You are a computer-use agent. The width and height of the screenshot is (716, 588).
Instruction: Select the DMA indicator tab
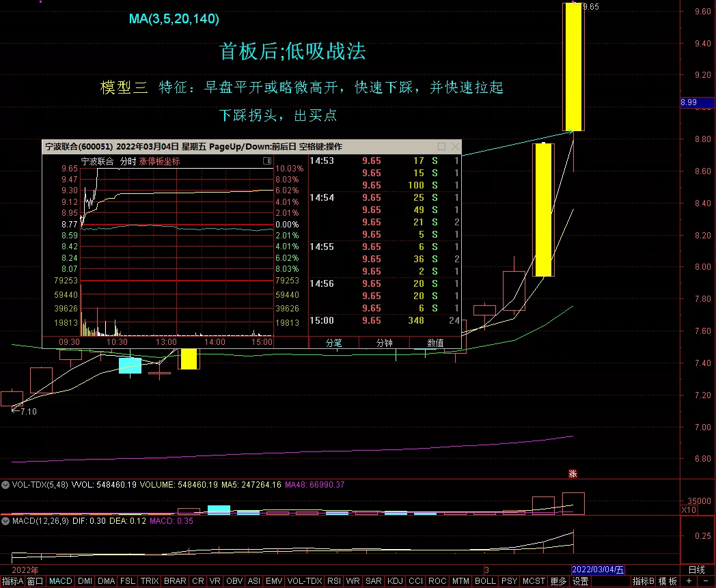click(106, 581)
